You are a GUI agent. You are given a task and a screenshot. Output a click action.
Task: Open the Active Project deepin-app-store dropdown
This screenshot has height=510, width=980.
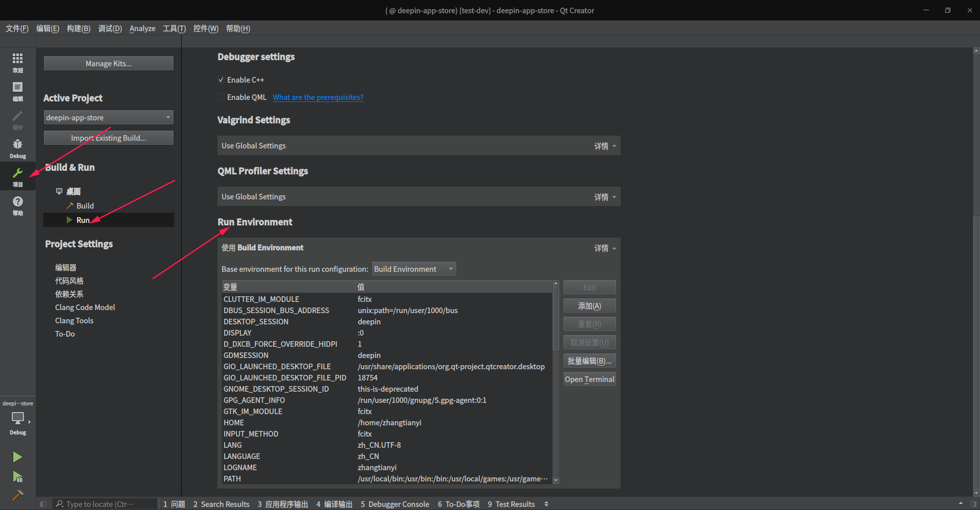click(108, 118)
